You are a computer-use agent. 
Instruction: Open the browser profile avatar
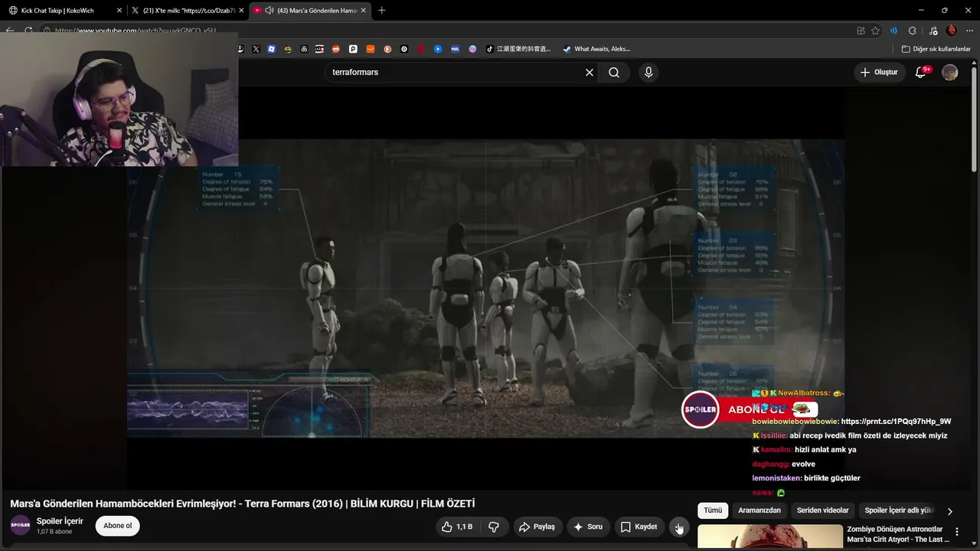952,31
